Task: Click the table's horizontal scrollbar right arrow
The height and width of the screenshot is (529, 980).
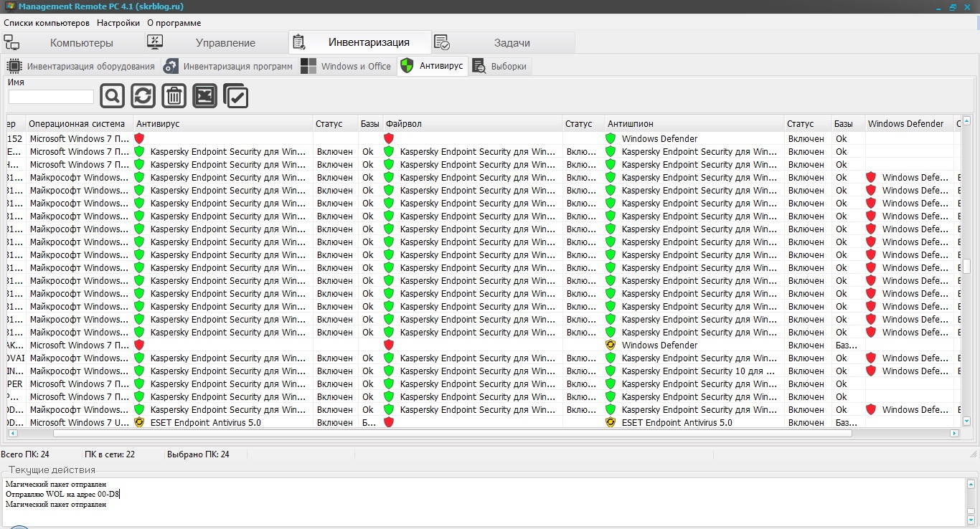Action: (954, 433)
